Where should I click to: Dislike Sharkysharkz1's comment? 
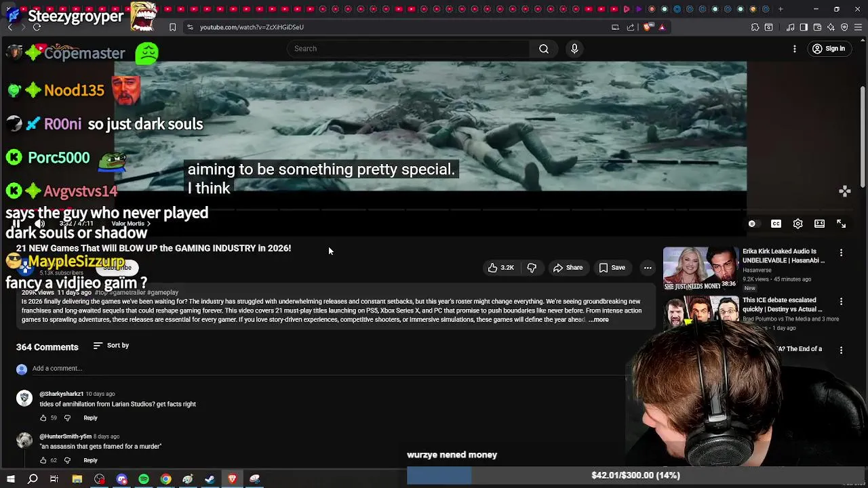67,418
